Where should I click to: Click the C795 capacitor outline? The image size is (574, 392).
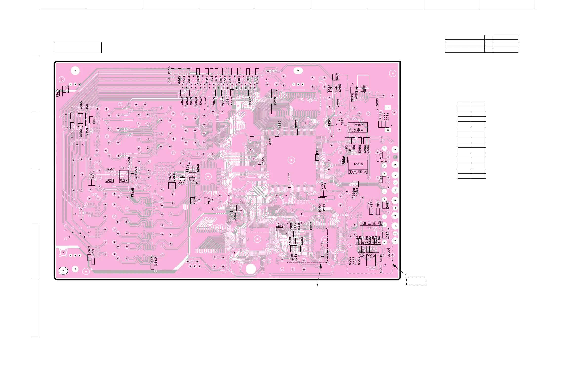tap(334, 77)
